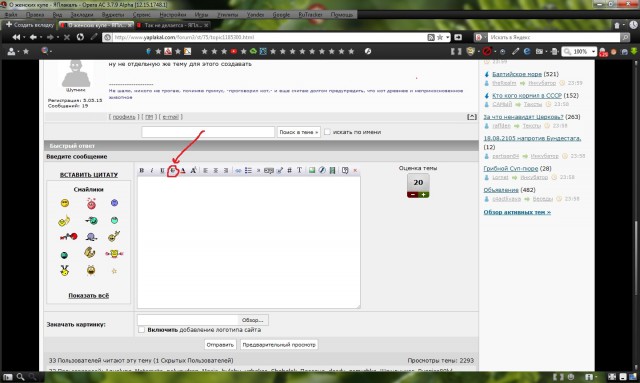Image resolution: width=640 pixels, height=383 pixels.
Task: Click ВСТАВИТЬ ЦИТАТУ link
Action: click(x=89, y=174)
